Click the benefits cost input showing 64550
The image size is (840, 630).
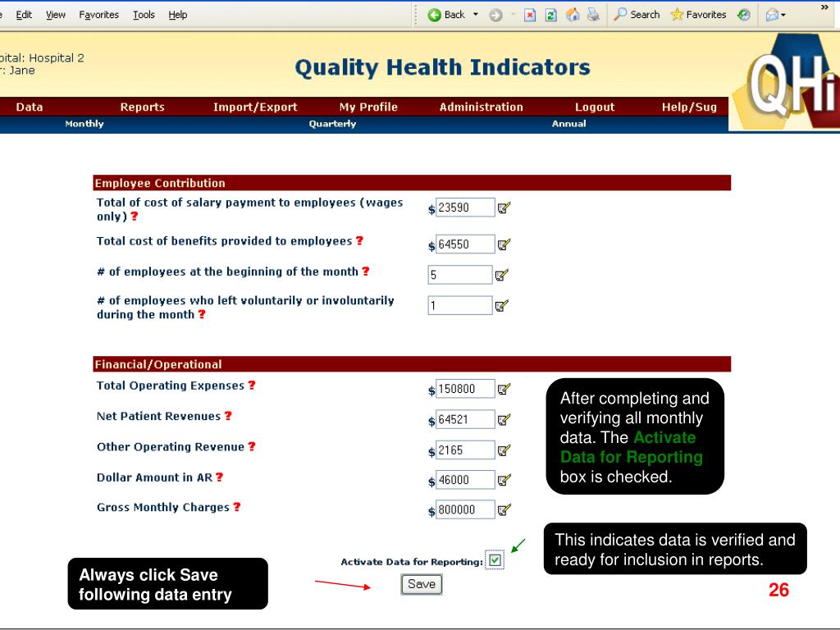pyautogui.click(x=465, y=244)
